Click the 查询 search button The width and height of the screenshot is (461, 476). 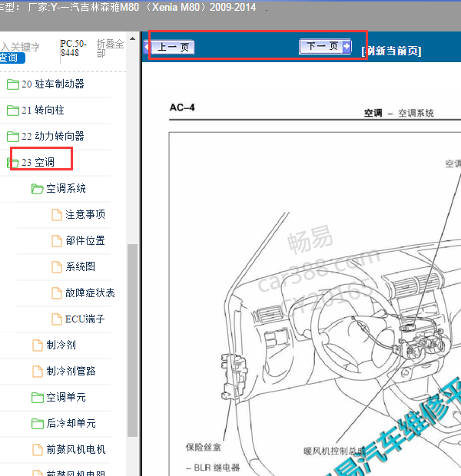[x=12, y=58]
